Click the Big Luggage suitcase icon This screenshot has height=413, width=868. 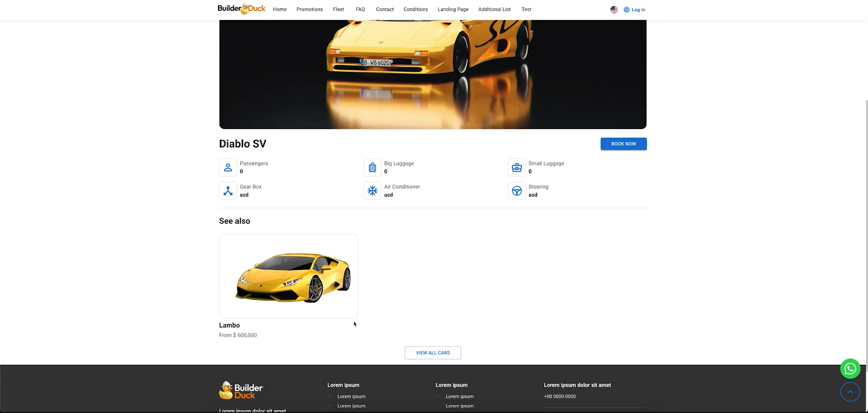372,167
